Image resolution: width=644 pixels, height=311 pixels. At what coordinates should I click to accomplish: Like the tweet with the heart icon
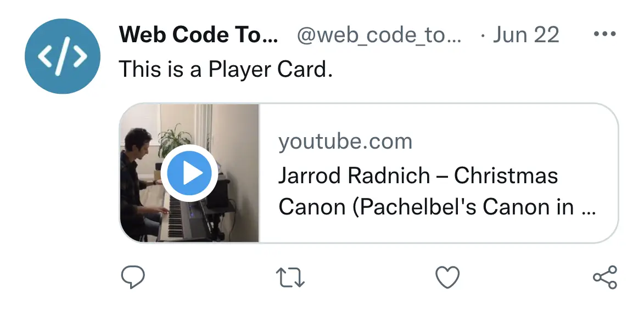pos(447,278)
